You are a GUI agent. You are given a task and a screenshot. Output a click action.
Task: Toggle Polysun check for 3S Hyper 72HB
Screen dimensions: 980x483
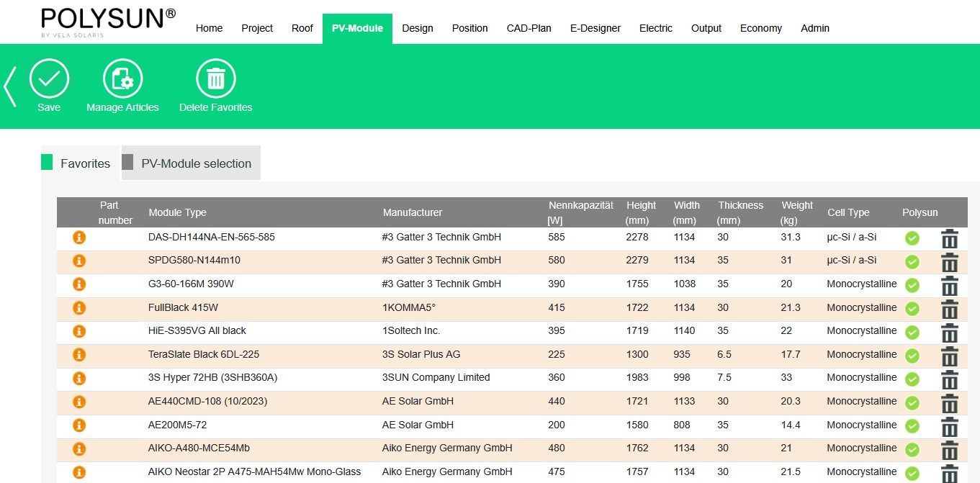[912, 379]
